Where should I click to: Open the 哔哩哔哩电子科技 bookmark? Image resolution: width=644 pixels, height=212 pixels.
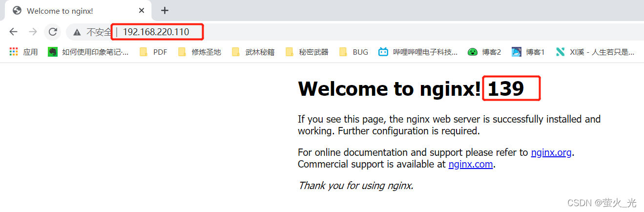point(418,52)
